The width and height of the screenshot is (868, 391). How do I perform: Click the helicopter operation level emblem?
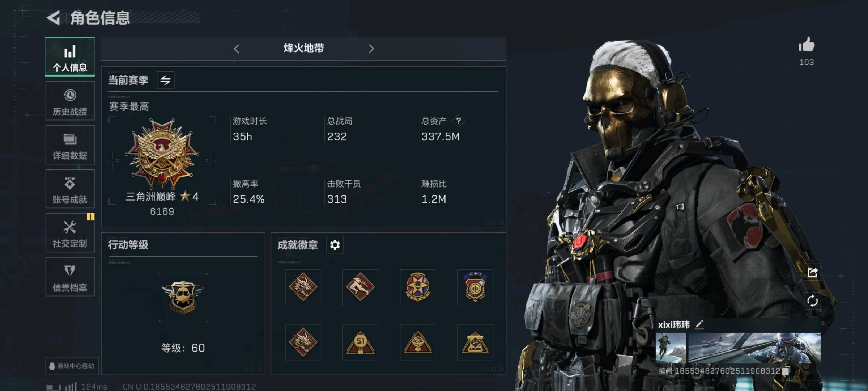183,298
